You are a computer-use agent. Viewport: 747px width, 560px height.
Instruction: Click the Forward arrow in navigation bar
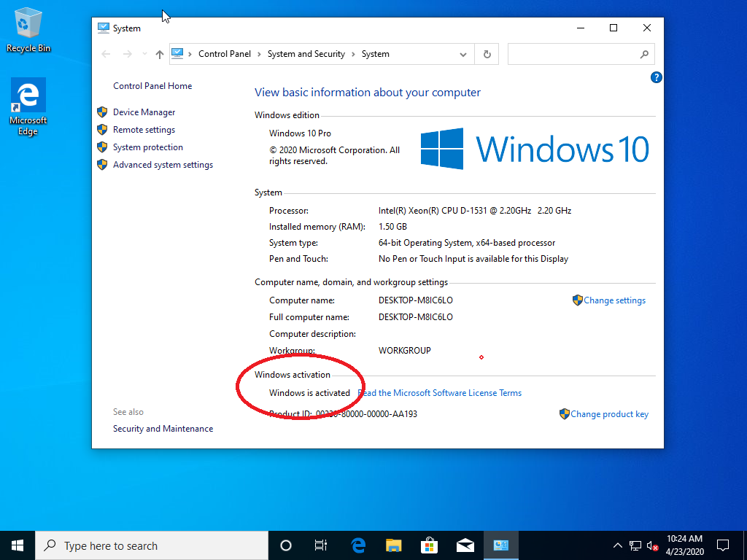pyautogui.click(x=127, y=54)
